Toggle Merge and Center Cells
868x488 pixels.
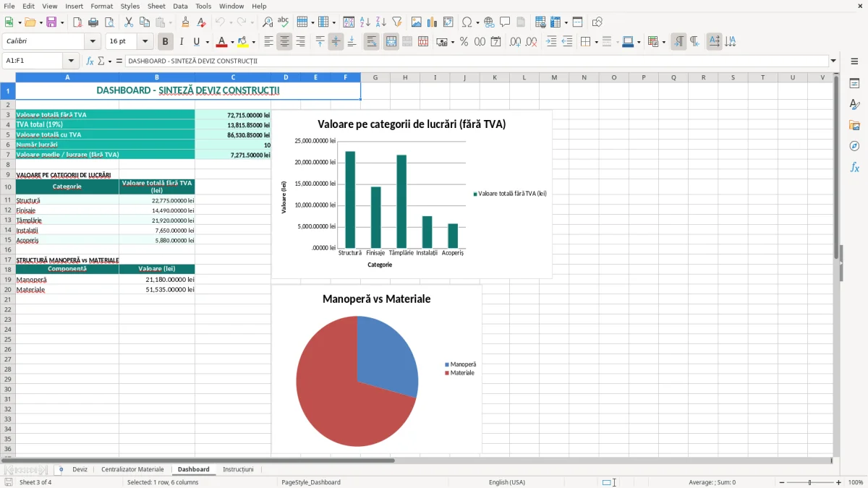click(x=391, y=42)
